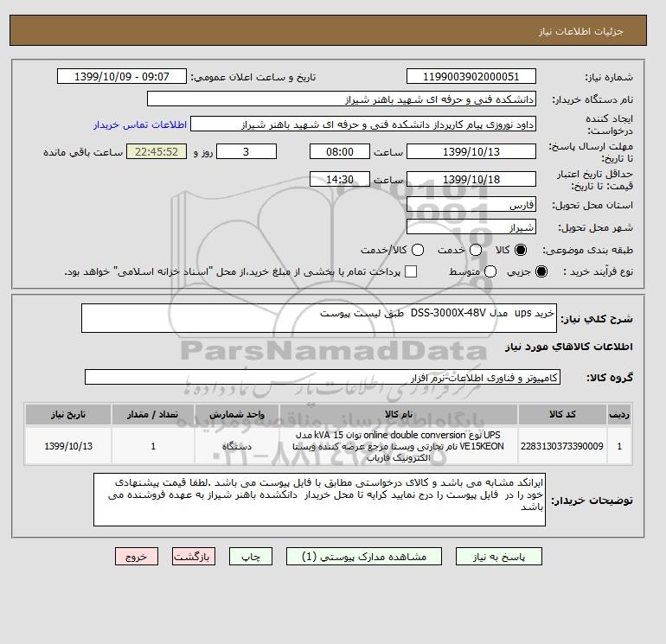
Task: Click the توضیحات خریدار label
Action: click(592, 501)
